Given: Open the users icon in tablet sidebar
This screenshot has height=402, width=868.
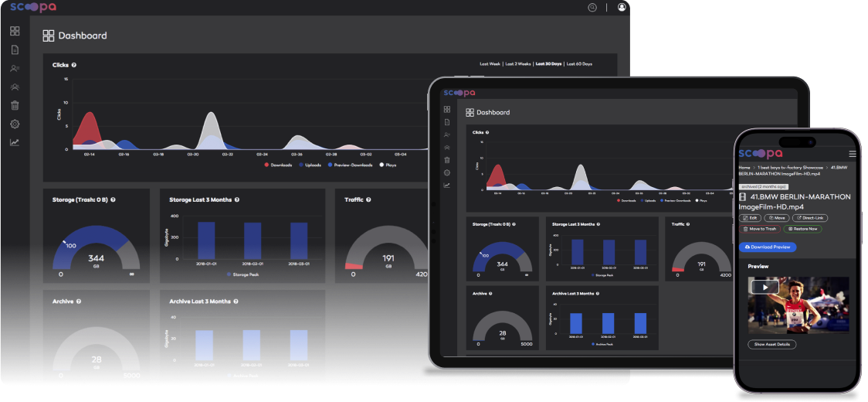Looking at the screenshot, I should [446, 147].
